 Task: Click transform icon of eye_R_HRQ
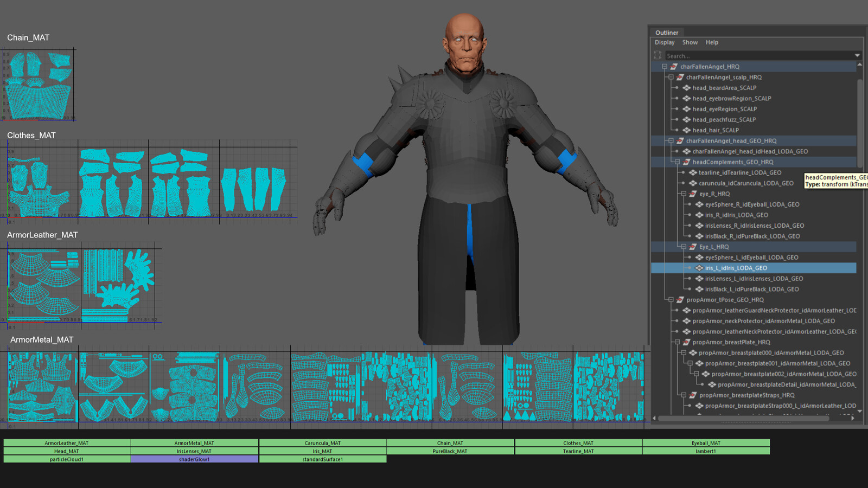tap(693, 194)
